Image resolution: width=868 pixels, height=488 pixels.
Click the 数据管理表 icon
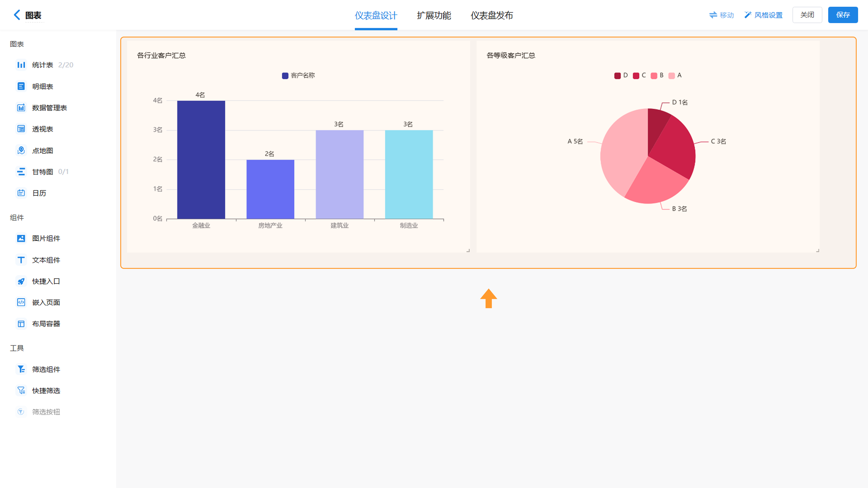tap(21, 108)
